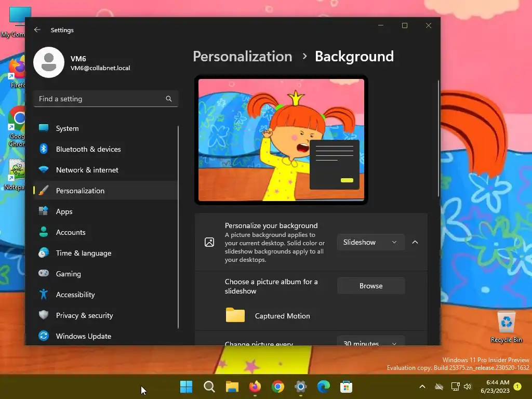Click the Notepad++ desktop shortcut
532x399 pixels.
14,174
